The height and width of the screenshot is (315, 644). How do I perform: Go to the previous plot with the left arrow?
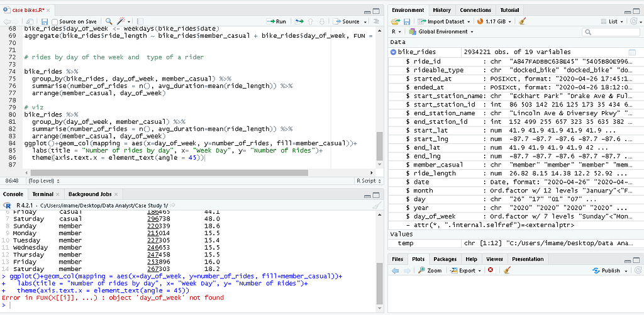(395, 270)
